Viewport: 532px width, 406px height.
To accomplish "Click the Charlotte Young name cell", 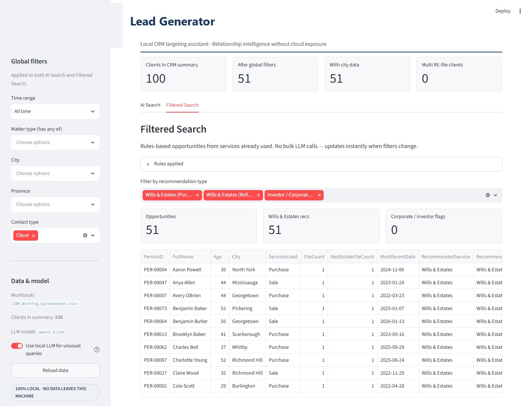I will 190,360.
